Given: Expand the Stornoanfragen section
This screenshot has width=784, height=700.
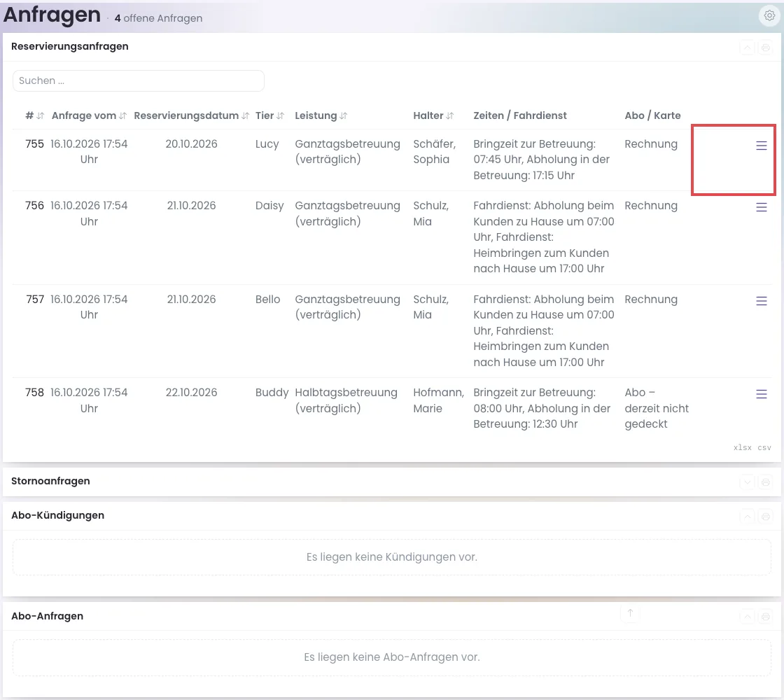Looking at the screenshot, I should click(748, 482).
